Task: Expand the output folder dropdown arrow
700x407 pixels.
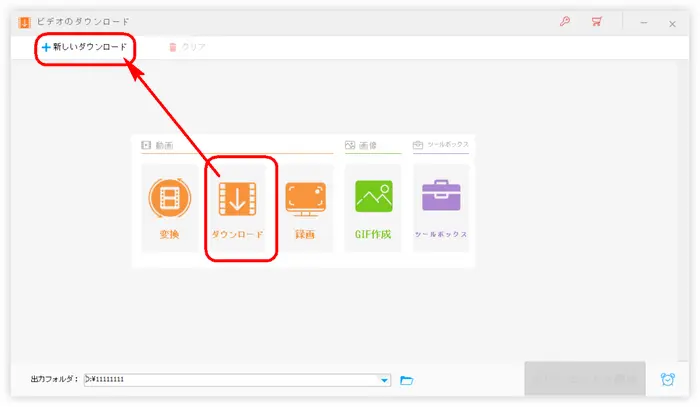Action: [384, 380]
